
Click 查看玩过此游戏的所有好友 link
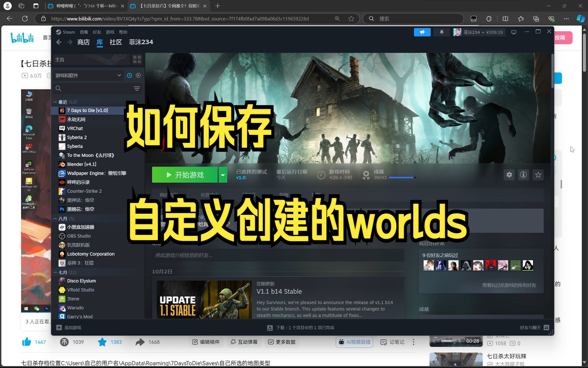tap(509, 285)
